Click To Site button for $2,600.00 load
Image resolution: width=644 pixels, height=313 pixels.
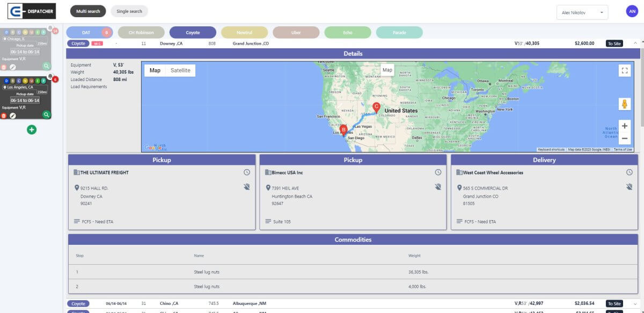coord(614,43)
